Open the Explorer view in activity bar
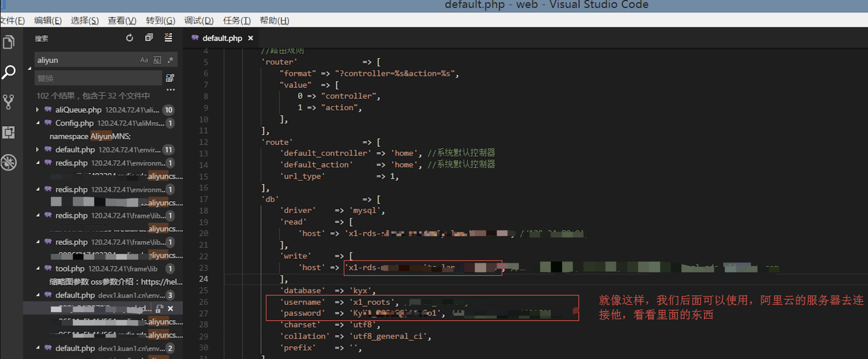 [x=9, y=42]
